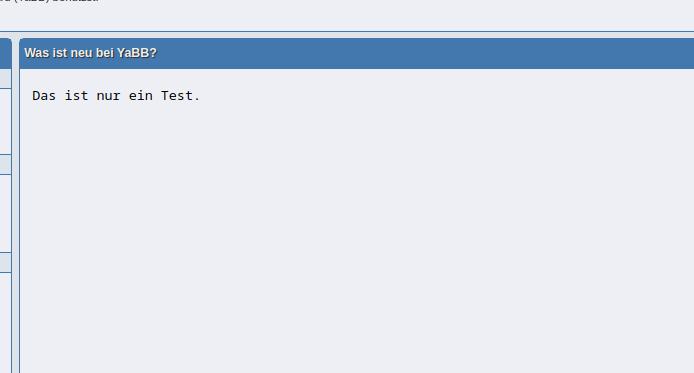694x373 pixels.
Task: Click the 'Was ist neu bei YaBB?' heading
Action: 90,53
